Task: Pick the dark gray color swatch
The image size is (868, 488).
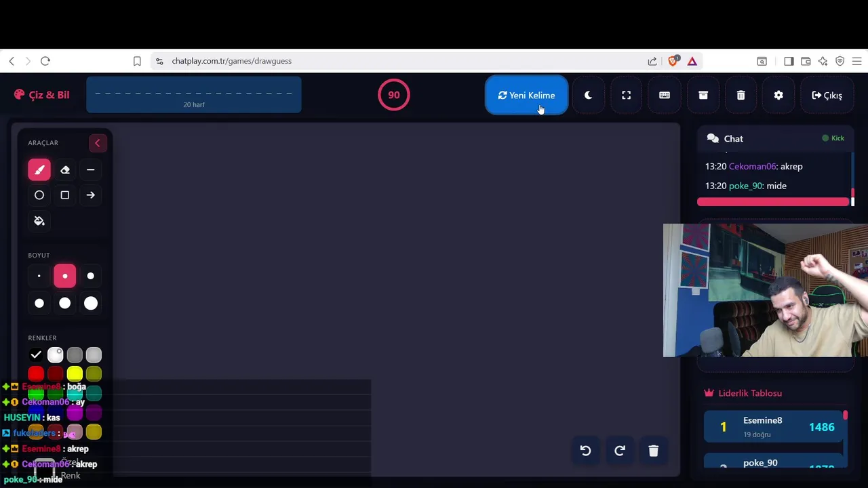Action: pos(75,354)
